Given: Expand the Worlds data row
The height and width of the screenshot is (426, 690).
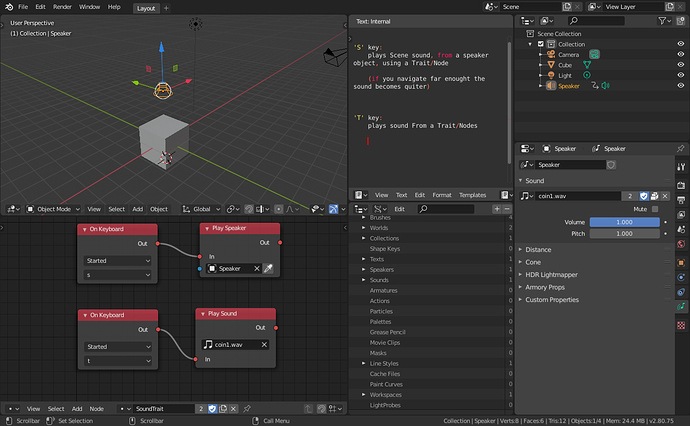Looking at the screenshot, I should pyautogui.click(x=363, y=228).
